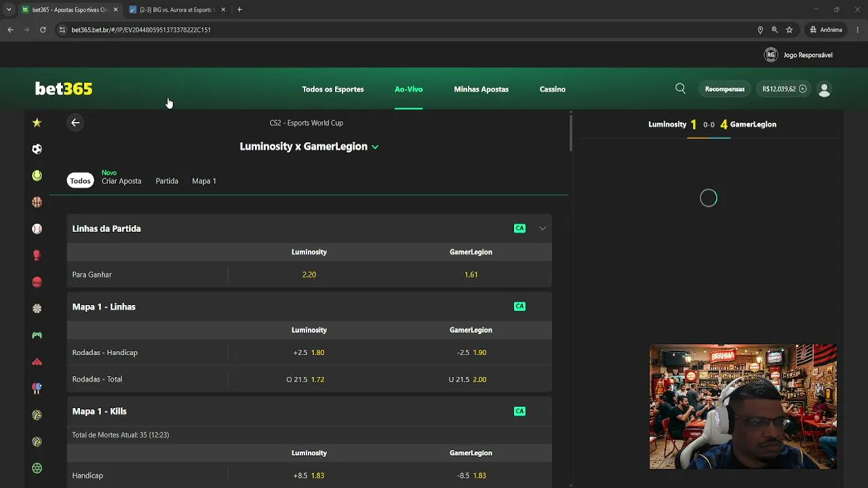The width and height of the screenshot is (868, 488).
Task: Click the zoom magnifier icon in address bar
Action: click(x=774, y=30)
